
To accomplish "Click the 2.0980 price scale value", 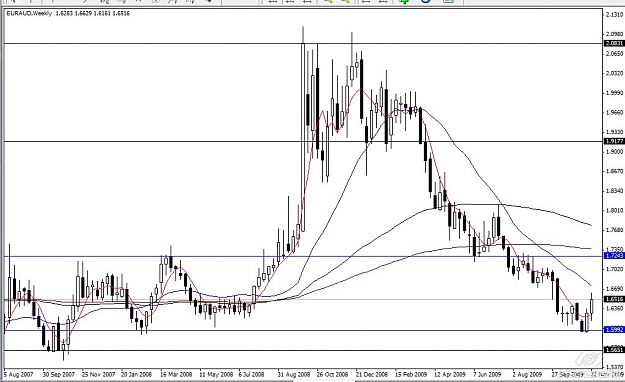I will coord(614,34).
